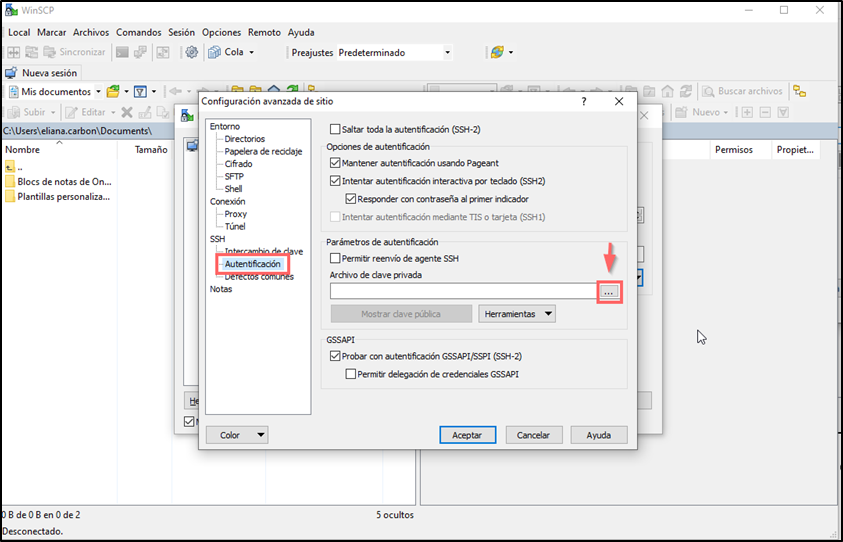The width and height of the screenshot is (843, 542).
Task: Open the Color dropdown button
Action: [237, 435]
